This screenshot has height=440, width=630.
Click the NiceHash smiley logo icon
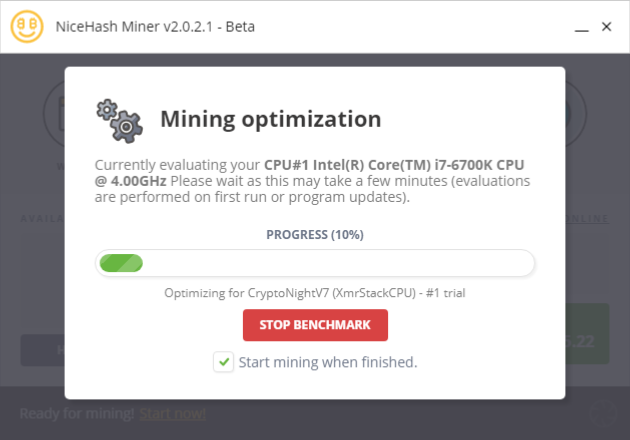click(27, 26)
